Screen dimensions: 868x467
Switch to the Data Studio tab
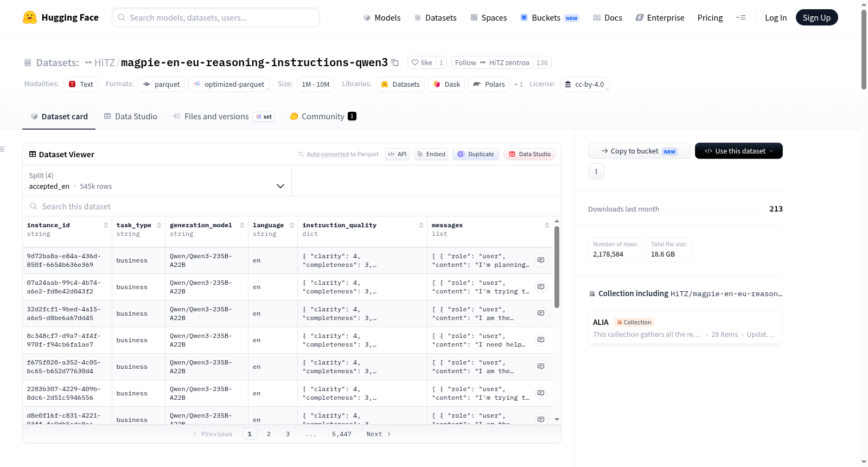(x=130, y=116)
